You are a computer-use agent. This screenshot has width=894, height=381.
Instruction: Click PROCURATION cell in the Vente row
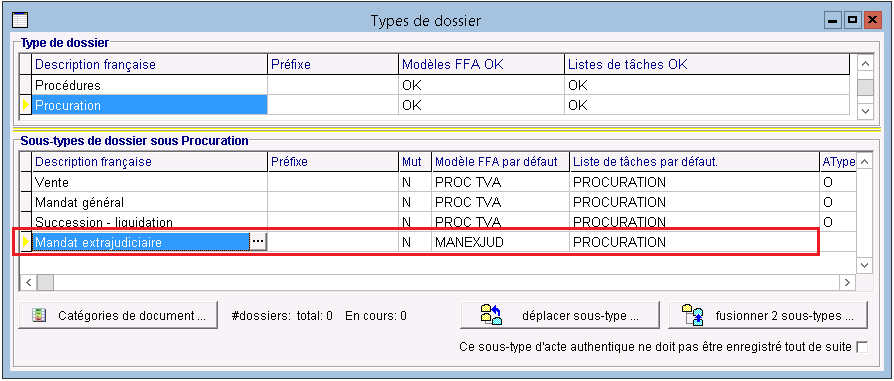click(693, 183)
